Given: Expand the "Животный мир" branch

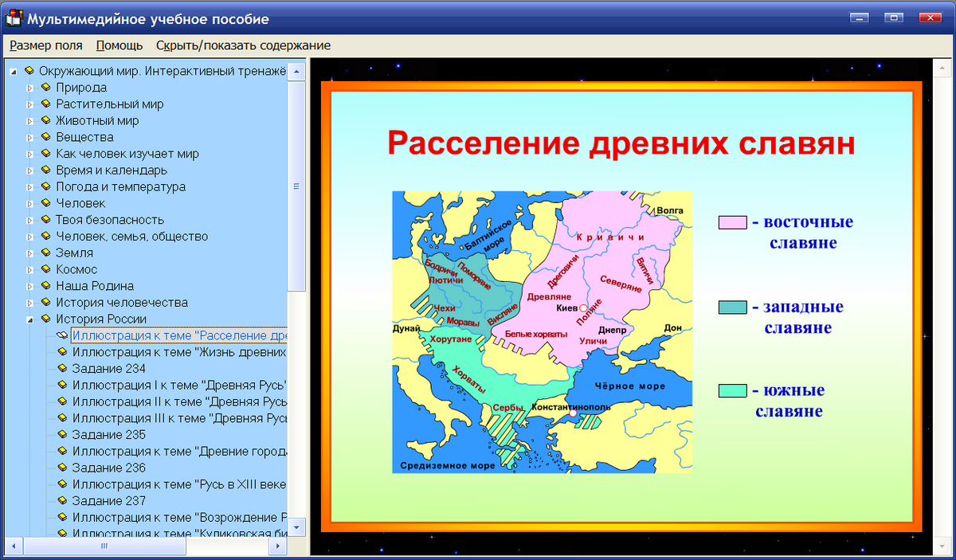Looking at the screenshot, I should [x=29, y=120].
